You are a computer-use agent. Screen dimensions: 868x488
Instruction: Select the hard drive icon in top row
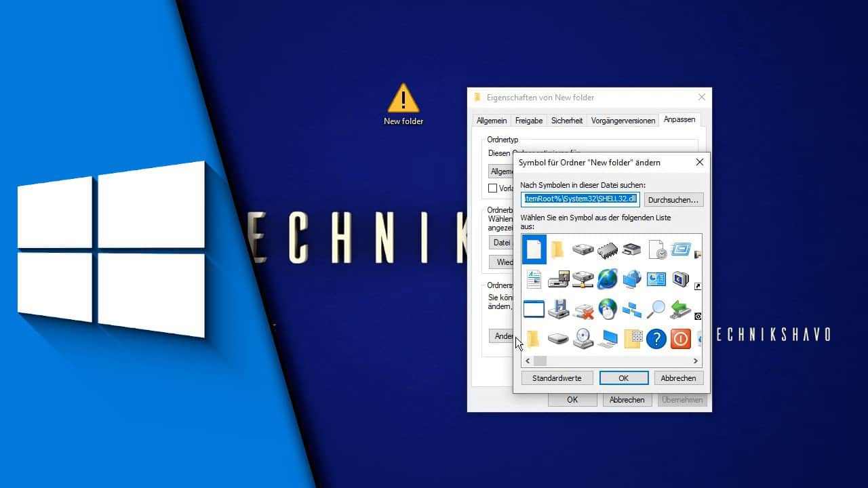click(x=583, y=249)
